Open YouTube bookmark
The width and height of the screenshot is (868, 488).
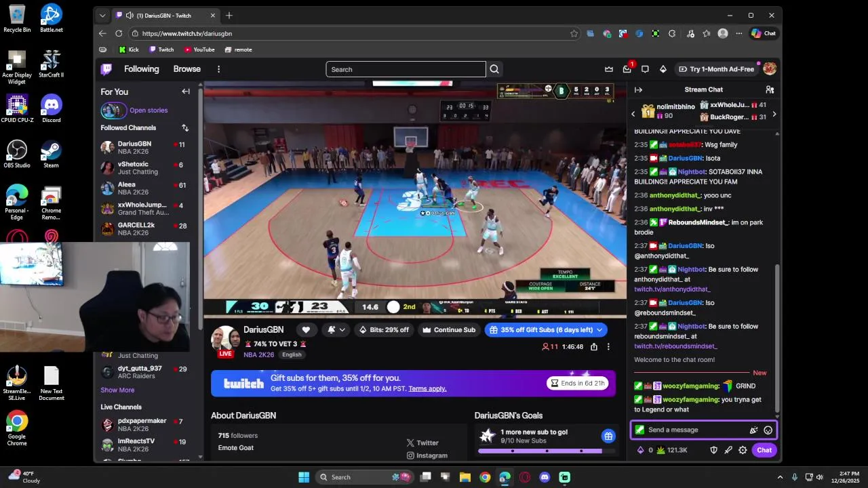click(x=199, y=49)
